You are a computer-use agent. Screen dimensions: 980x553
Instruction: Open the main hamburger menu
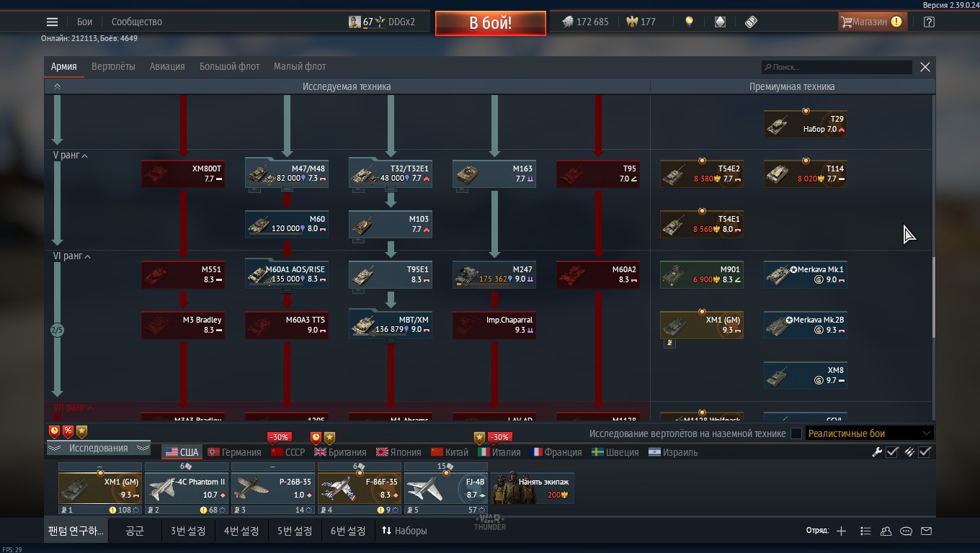(x=52, y=22)
